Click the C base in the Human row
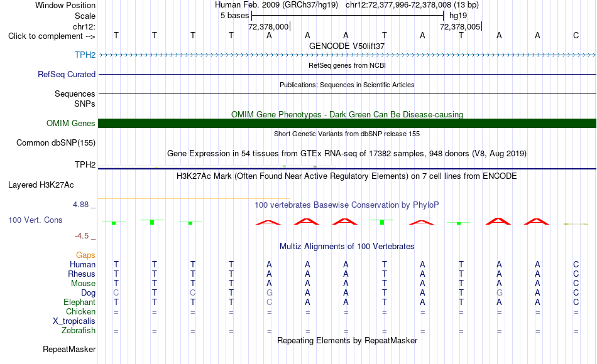 coord(576,264)
